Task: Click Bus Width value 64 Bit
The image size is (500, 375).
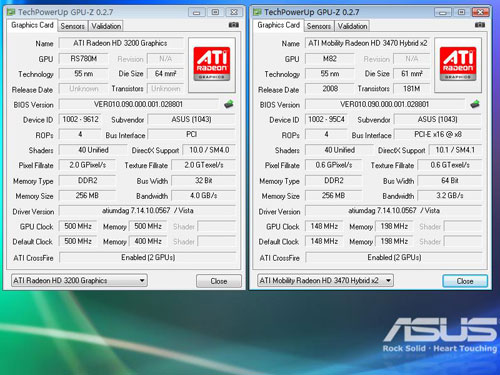Action: [450, 180]
